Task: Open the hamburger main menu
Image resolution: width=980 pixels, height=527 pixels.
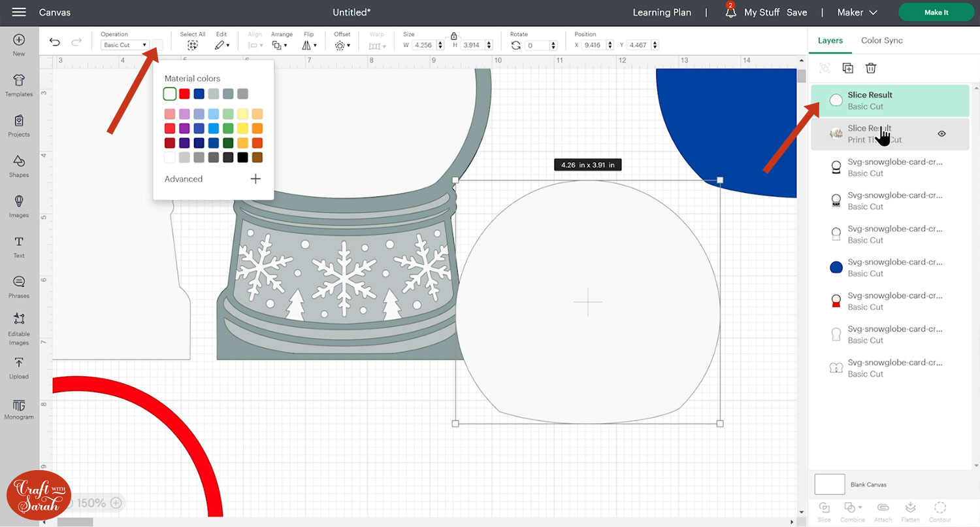Action: click(x=19, y=12)
